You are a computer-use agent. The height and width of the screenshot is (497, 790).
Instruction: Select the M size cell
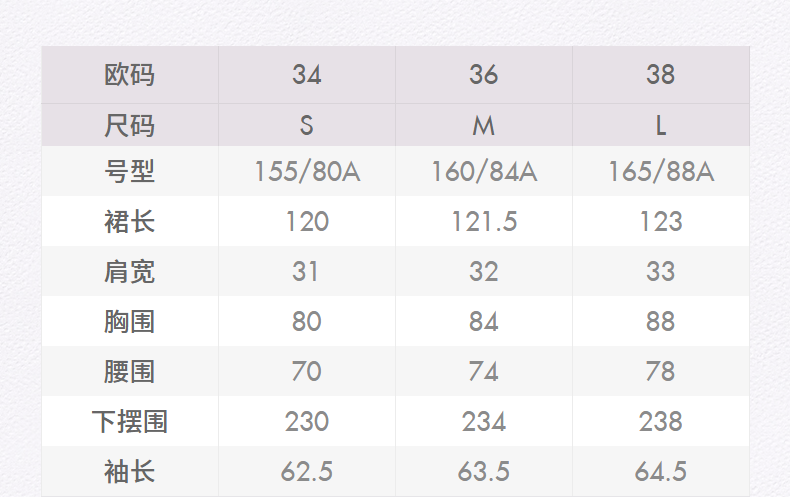coord(484,126)
